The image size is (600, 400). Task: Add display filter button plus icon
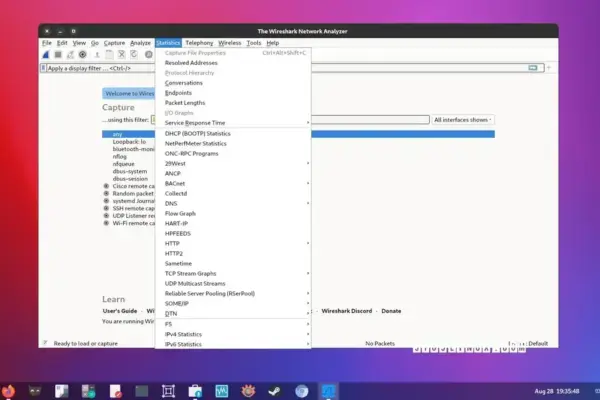549,68
